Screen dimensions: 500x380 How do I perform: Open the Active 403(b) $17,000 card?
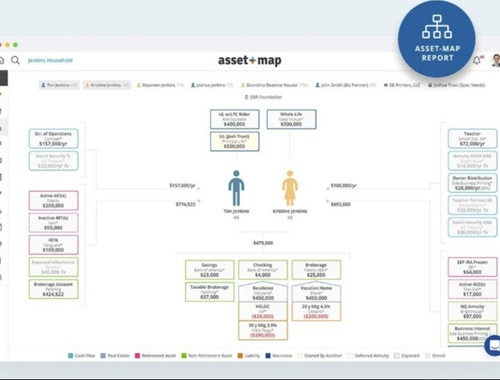(x=472, y=289)
